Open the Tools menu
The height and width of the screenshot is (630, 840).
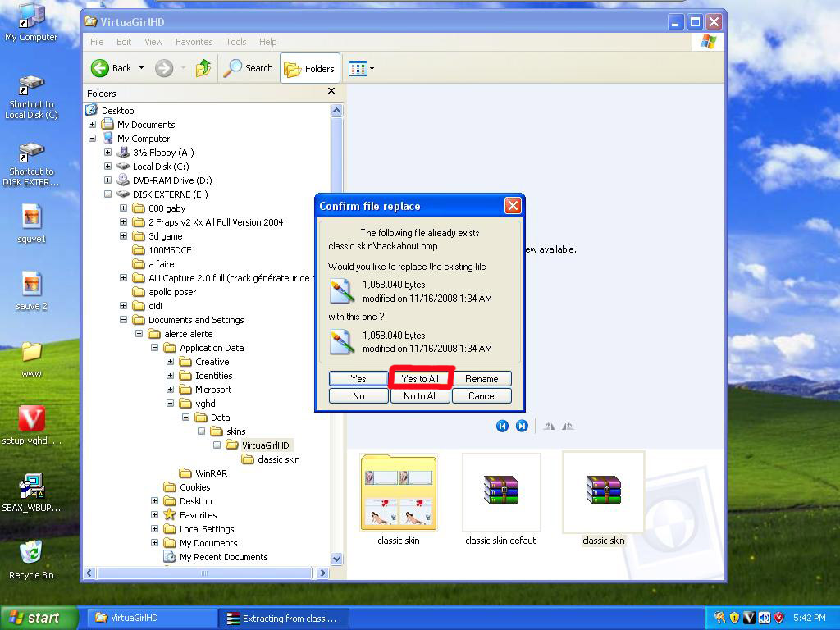click(x=235, y=42)
